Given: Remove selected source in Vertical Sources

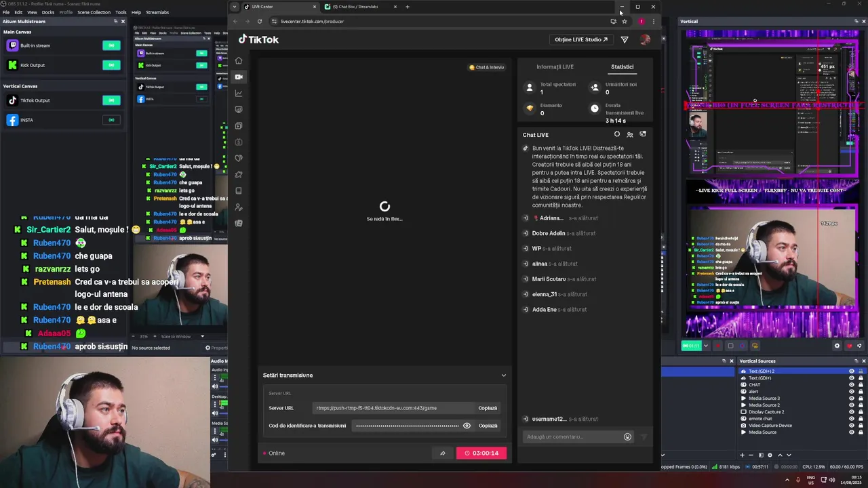Looking at the screenshot, I should point(751,455).
